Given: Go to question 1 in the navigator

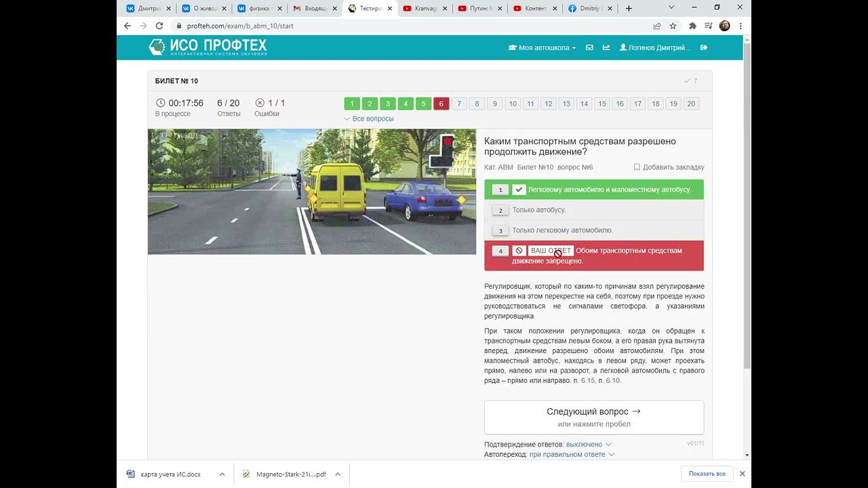Looking at the screenshot, I should coord(352,104).
